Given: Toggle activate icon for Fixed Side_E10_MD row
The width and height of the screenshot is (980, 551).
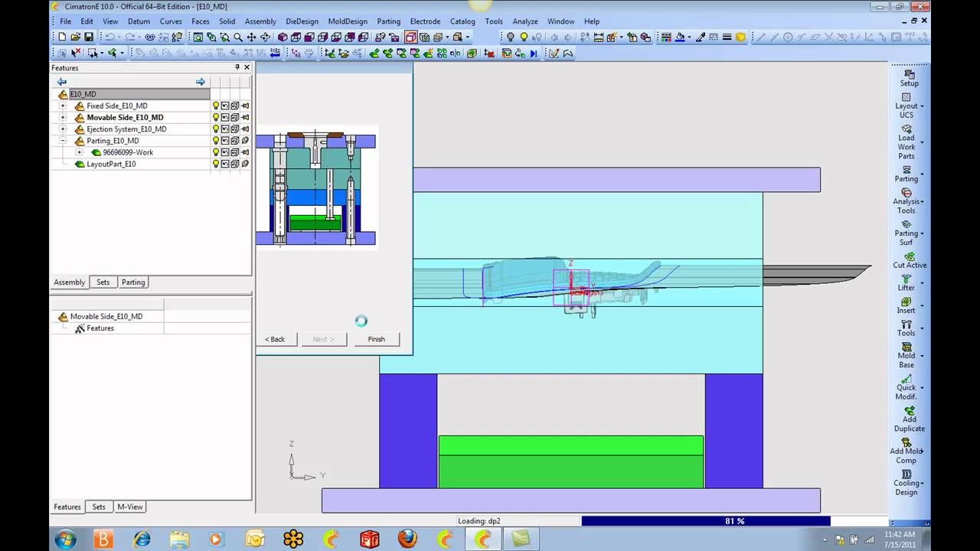Looking at the screenshot, I should 225,106.
